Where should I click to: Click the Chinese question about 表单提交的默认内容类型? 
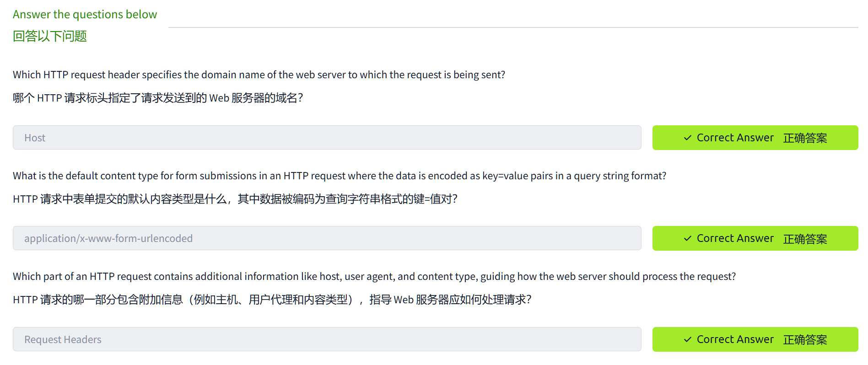tap(235, 199)
